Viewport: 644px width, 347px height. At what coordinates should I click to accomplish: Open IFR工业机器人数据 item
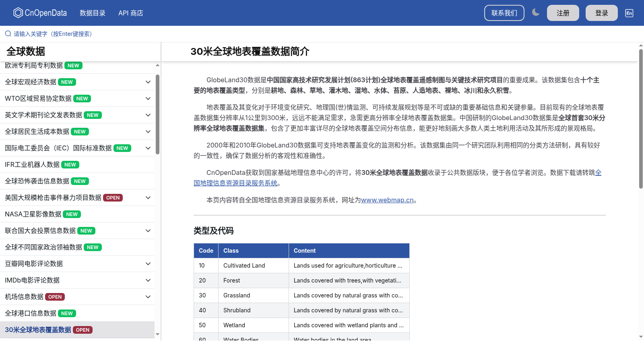[x=77, y=164]
